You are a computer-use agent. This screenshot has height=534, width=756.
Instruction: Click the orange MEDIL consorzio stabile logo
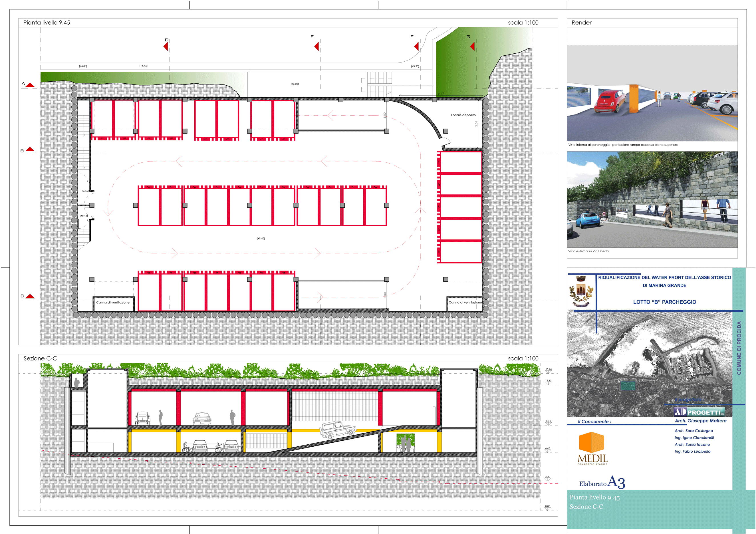pyautogui.click(x=592, y=448)
